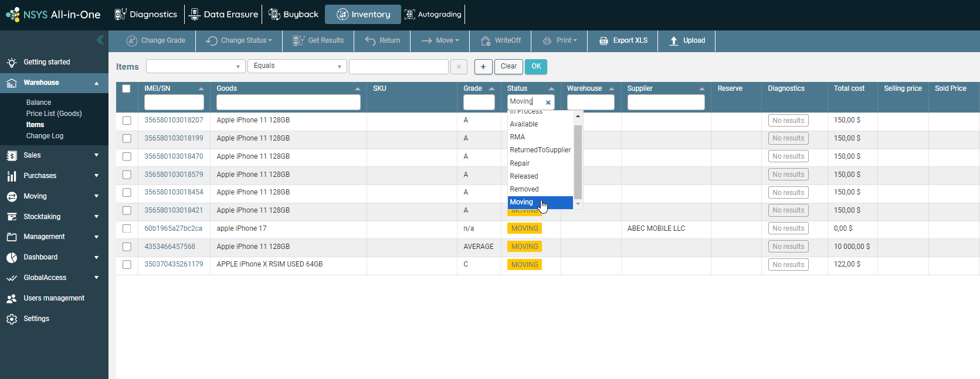Click the IMEI/SN column filter field
980x379 pixels.
pyautogui.click(x=174, y=103)
